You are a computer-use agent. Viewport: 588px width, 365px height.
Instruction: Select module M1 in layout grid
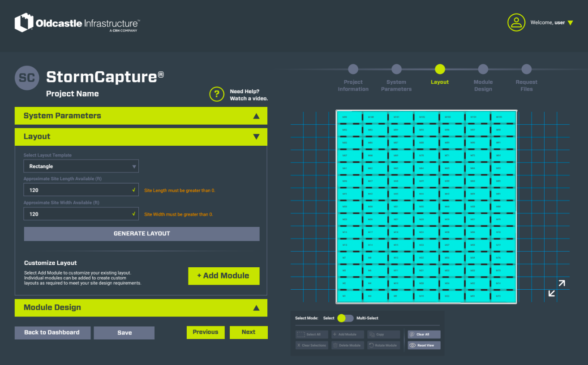(350, 296)
